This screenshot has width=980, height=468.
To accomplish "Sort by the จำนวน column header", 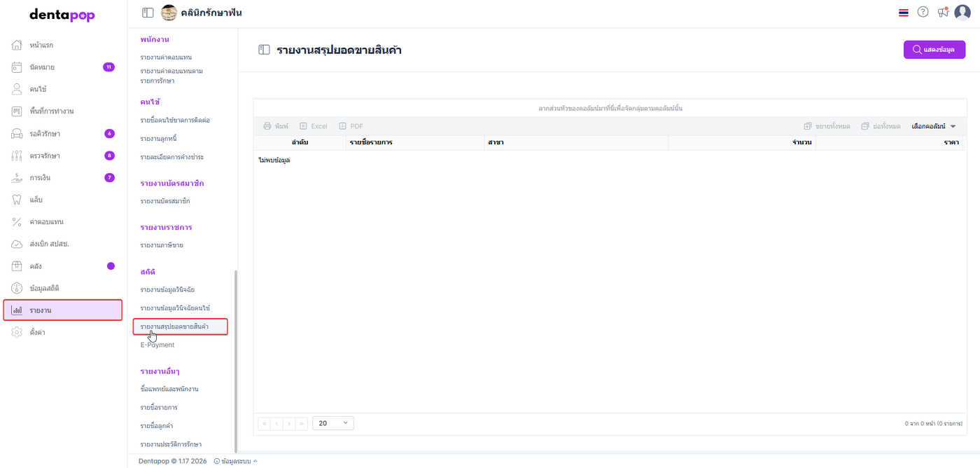I will coord(742,142).
